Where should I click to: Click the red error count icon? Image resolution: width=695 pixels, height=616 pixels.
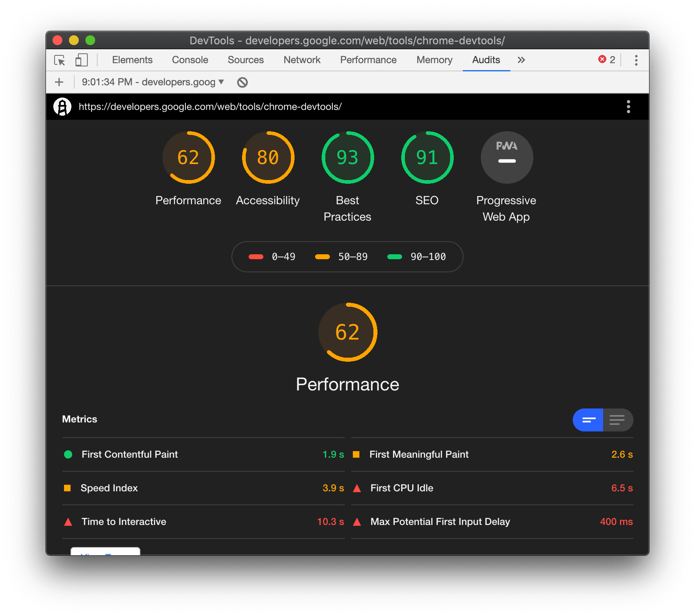click(602, 59)
